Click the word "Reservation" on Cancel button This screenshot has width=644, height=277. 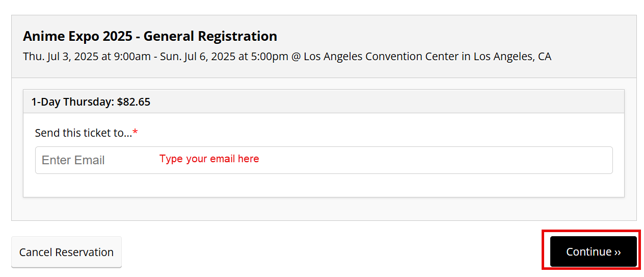[x=84, y=252]
